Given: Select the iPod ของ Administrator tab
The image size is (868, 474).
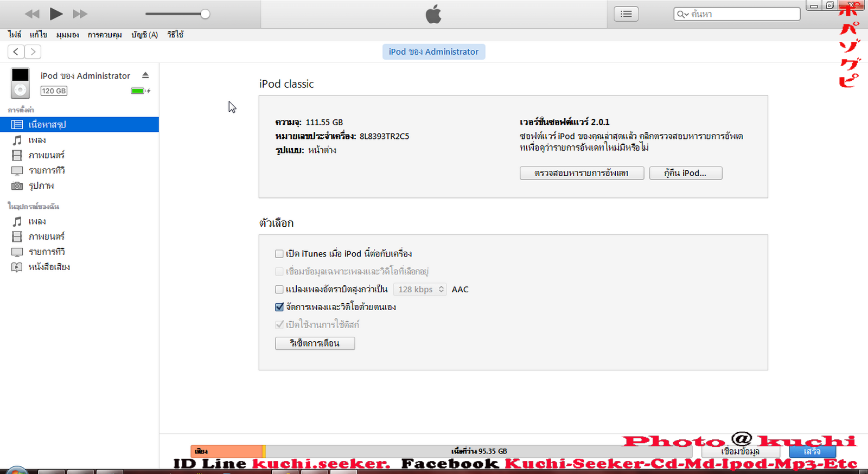Looking at the screenshot, I should pyautogui.click(x=434, y=52).
